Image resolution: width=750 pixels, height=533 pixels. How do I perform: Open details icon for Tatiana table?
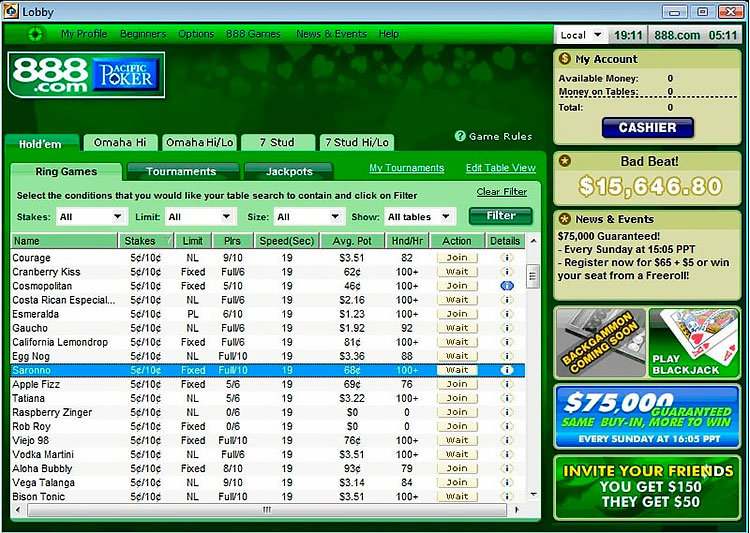point(507,398)
